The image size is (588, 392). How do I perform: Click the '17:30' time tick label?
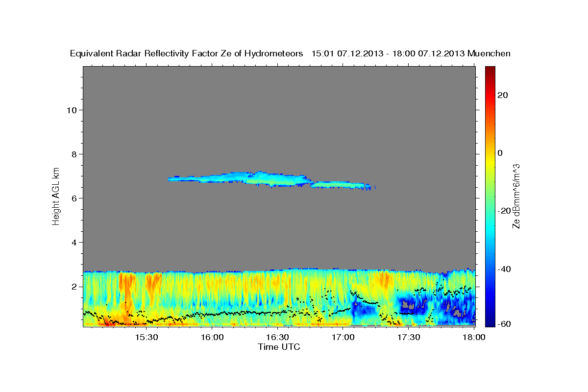point(409,337)
